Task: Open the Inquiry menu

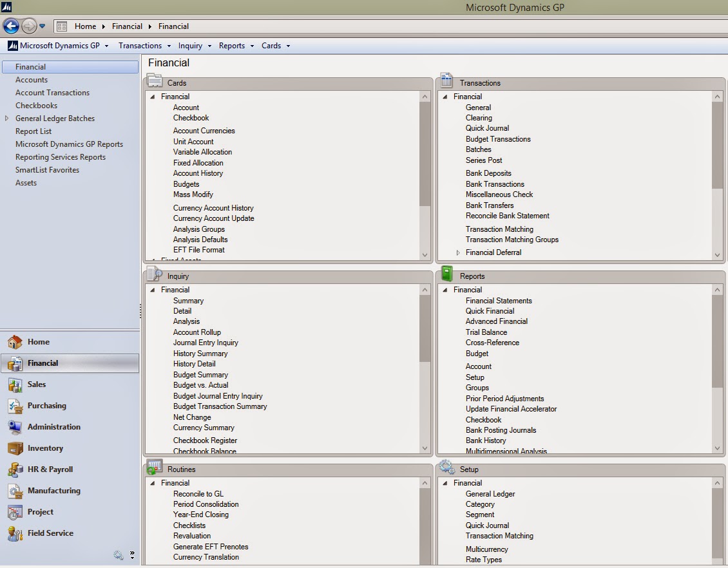Action: click(195, 46)
